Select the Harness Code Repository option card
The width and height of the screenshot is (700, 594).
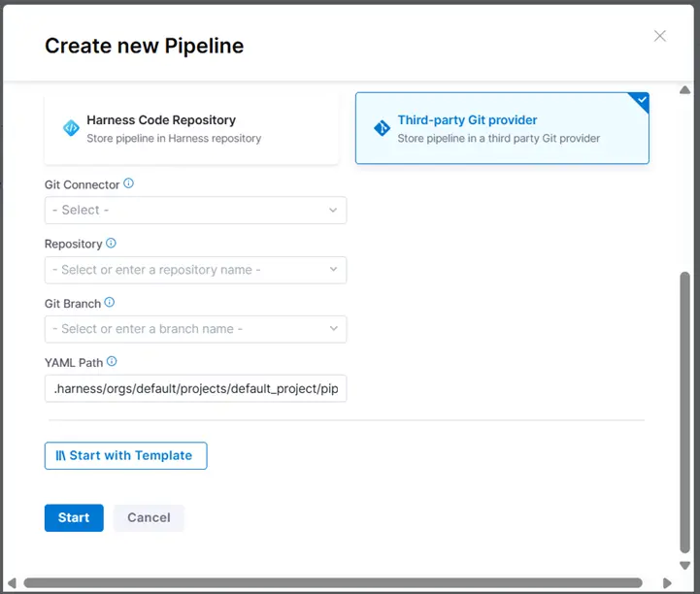click(x=191, y=128)
